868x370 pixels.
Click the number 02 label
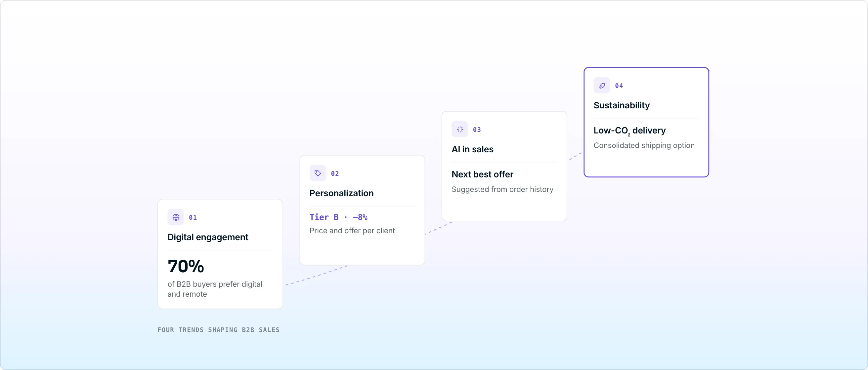coord(335,173)
